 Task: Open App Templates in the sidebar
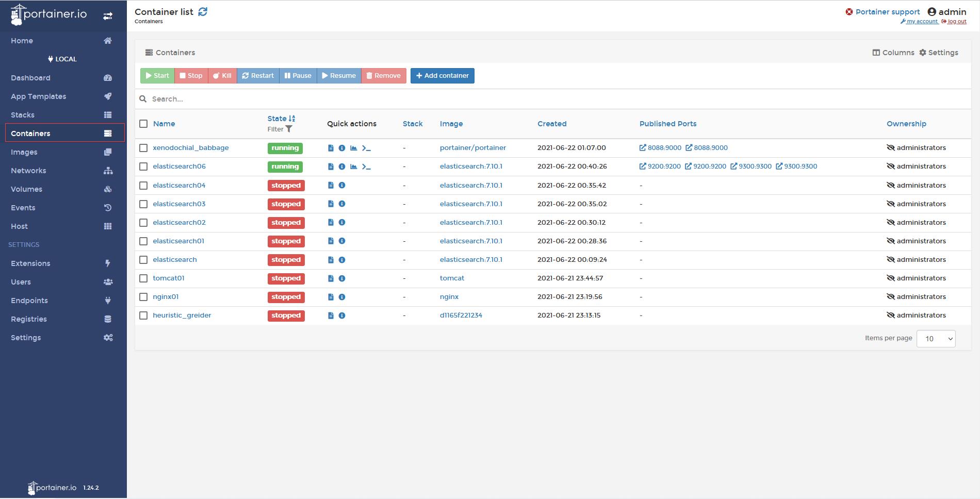pos(63,96)
